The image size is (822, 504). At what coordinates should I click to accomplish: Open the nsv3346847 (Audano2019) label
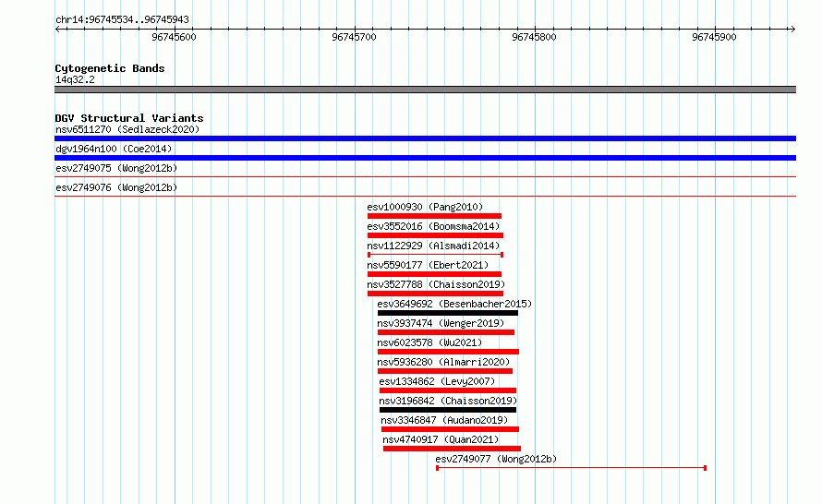(444, 420)
